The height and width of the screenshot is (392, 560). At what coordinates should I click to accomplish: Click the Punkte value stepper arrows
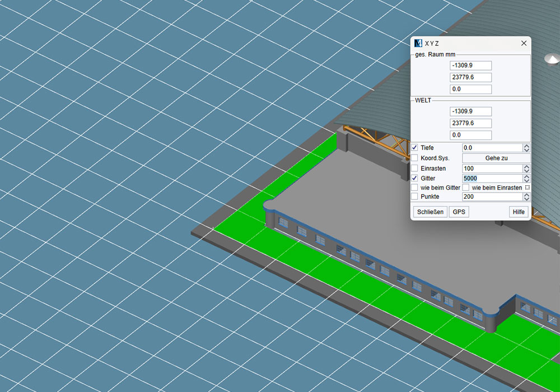(526, 197)
